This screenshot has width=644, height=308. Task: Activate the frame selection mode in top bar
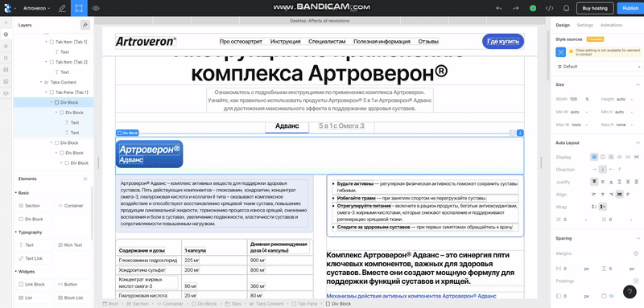coord(79,8)
